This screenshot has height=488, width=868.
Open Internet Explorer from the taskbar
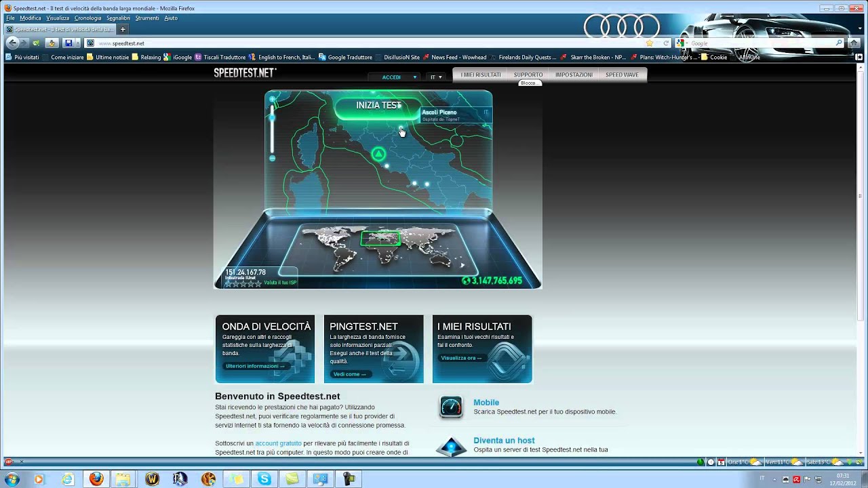67,479
